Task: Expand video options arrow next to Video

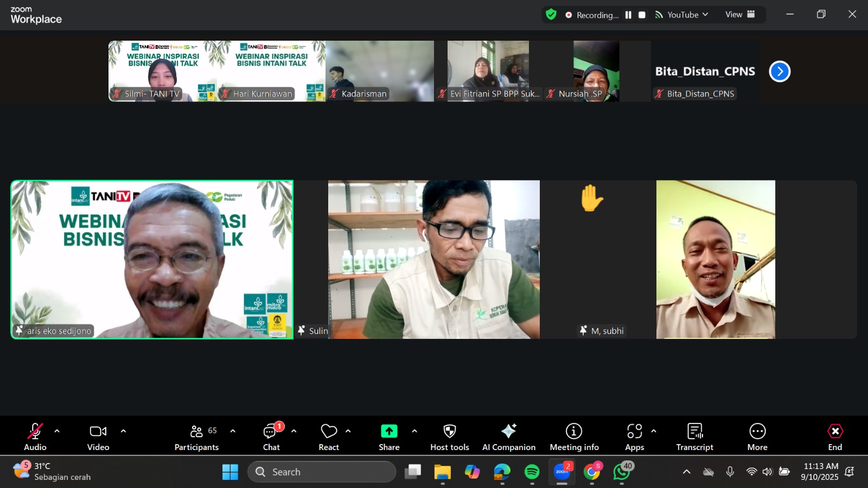Action: click(x=123, y=431)
